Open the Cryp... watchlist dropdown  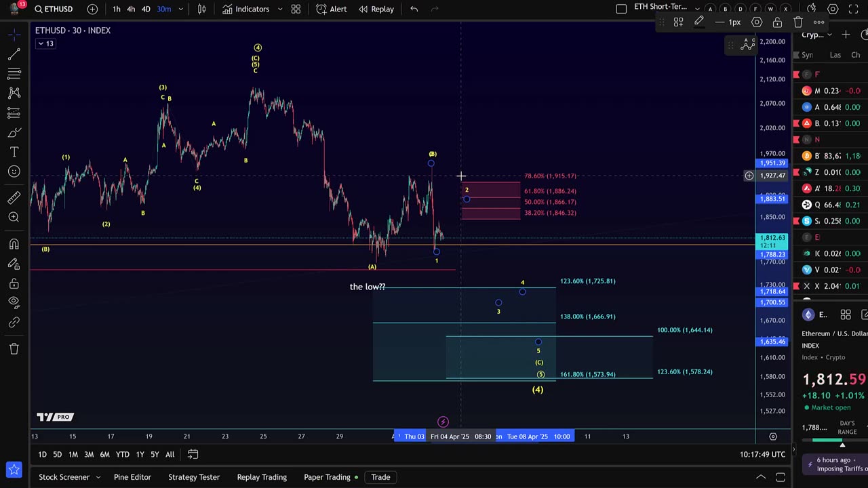click(817, 35)
